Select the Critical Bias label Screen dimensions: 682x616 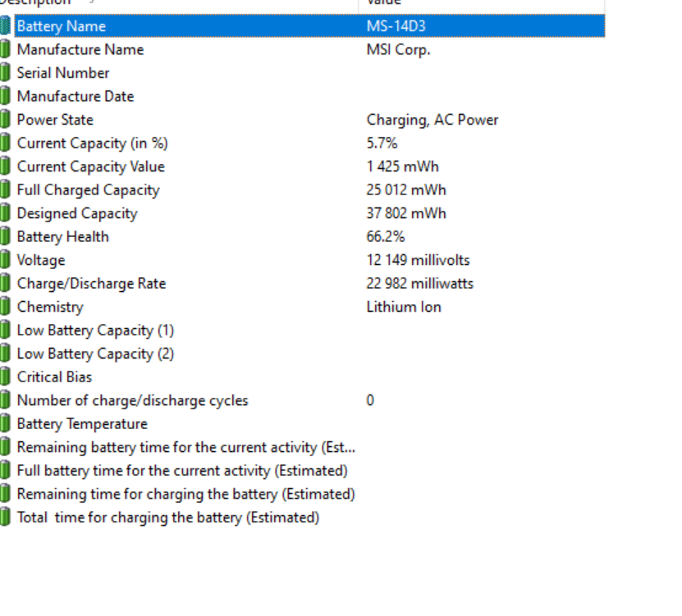pos(54,377)
